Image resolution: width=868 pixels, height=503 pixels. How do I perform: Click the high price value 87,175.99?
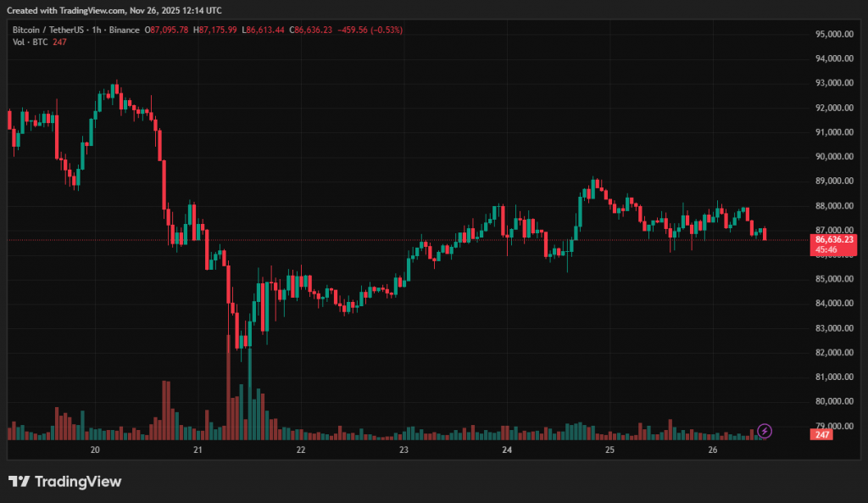pyautogui.click(x=218, y=30)
